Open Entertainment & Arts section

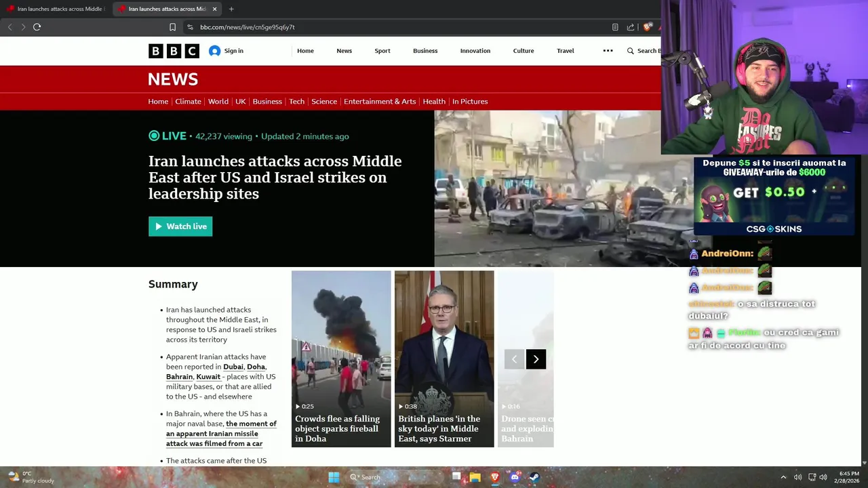click(x=380, y=102)
